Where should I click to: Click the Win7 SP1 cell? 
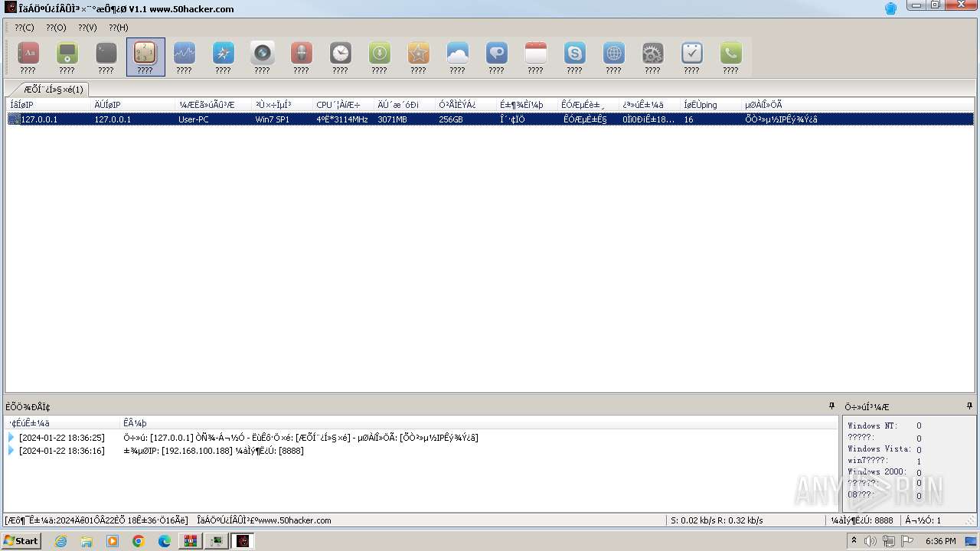click(273, 119)
